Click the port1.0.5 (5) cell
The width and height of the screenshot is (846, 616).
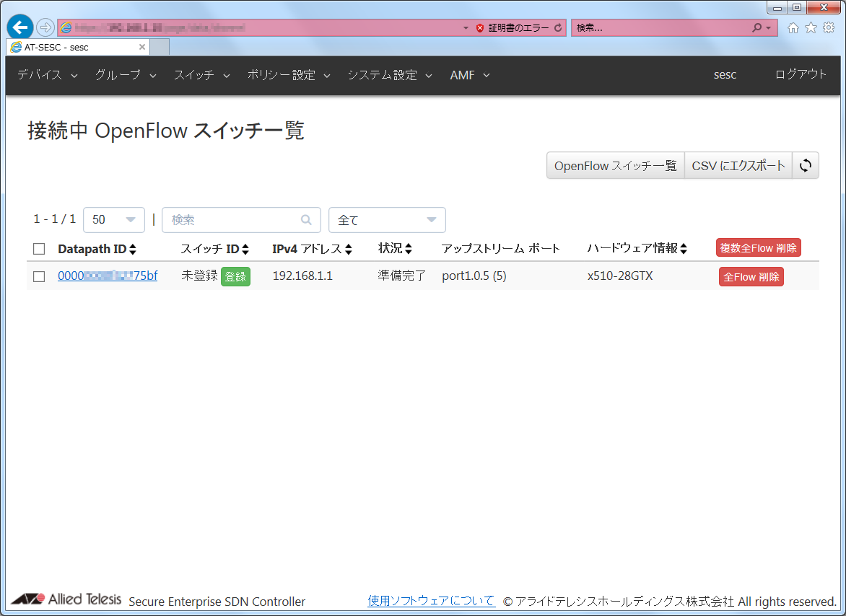coord(474,276)
